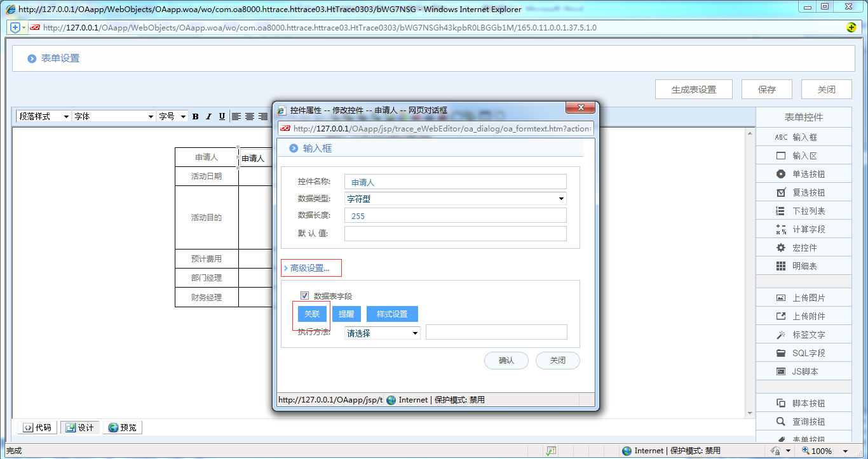This screenshot has height=459, width=868.
Task: Add 单选按钮 radio control
Action: [804, 174]
